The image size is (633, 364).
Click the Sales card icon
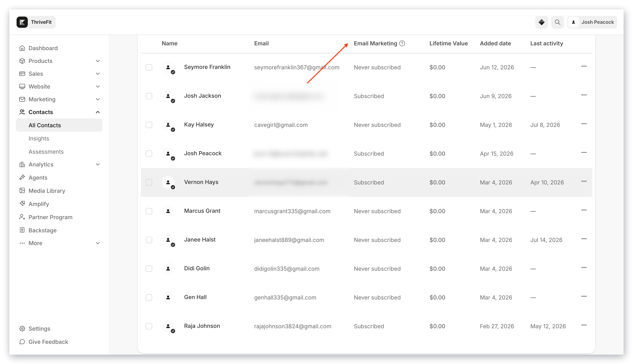(x=22, y=74)
